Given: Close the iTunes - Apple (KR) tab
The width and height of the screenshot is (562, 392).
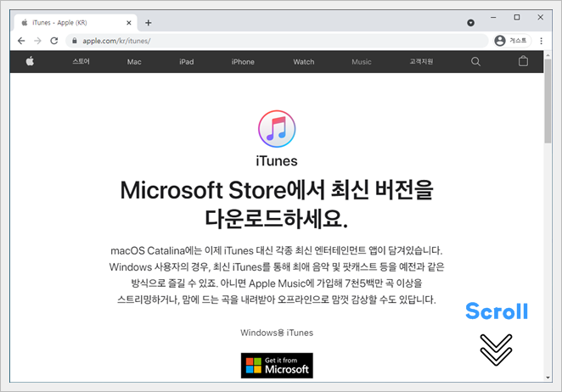Looking at the screenshot, I should point(129,23).
